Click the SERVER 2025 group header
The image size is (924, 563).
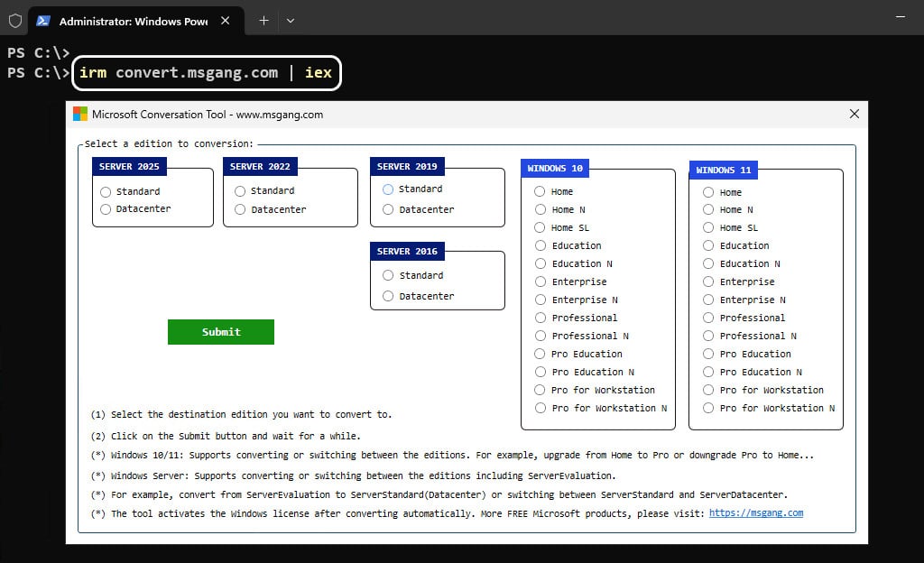(x=130, y=167)
